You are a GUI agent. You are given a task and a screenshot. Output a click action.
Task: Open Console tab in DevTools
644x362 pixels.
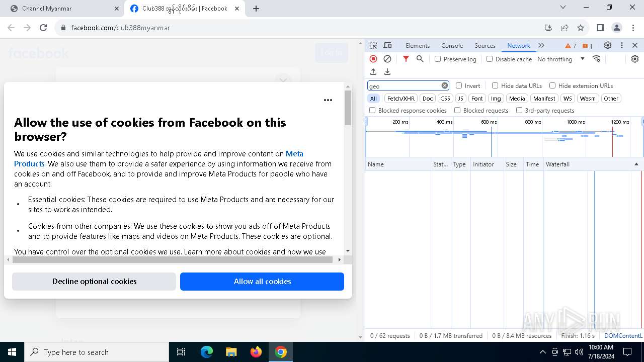pyautogui.click(x=452, y=45)
